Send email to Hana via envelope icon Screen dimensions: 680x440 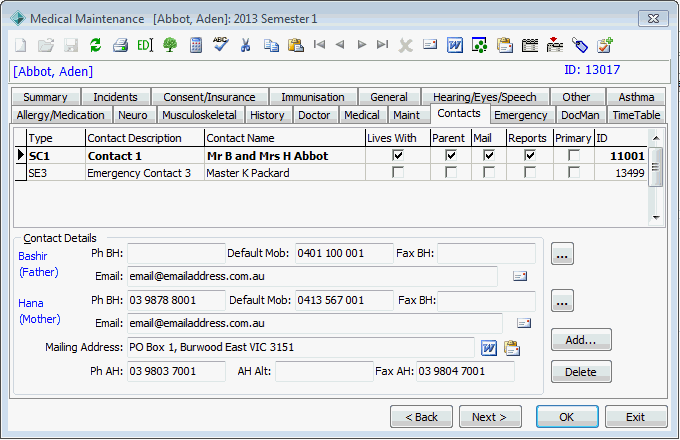tap(524, 323)
